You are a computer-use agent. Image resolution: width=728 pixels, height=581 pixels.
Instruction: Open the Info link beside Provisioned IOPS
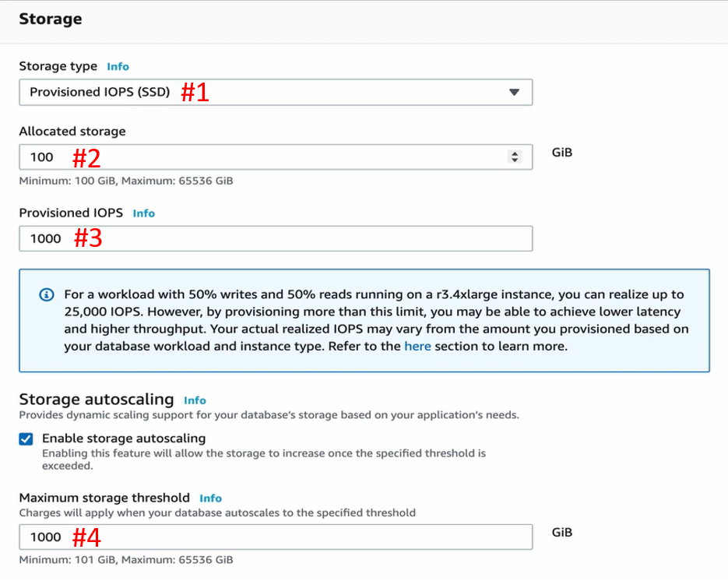pyautogui.click(x=143, y=213)
